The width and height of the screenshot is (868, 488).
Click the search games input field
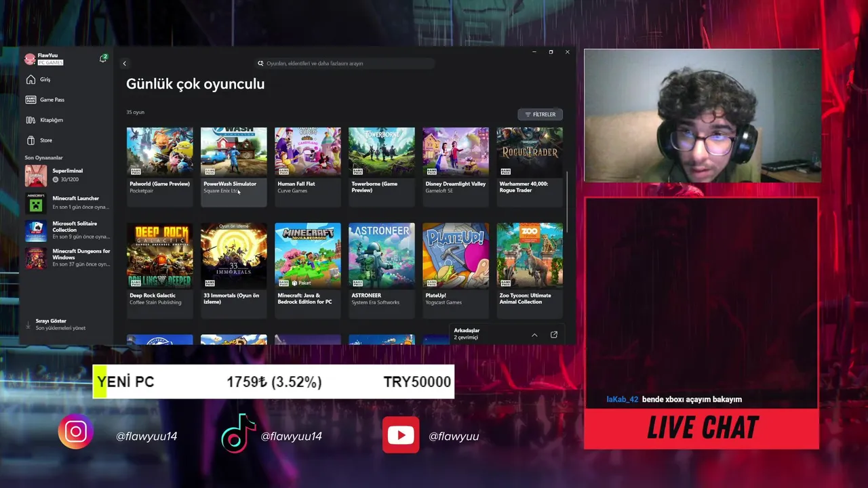click(x=345, y=63)
